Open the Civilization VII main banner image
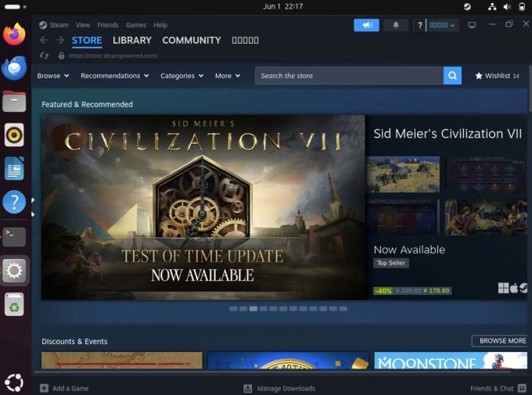The height and width of the screenshot is (395, 532). coord(203,207)
